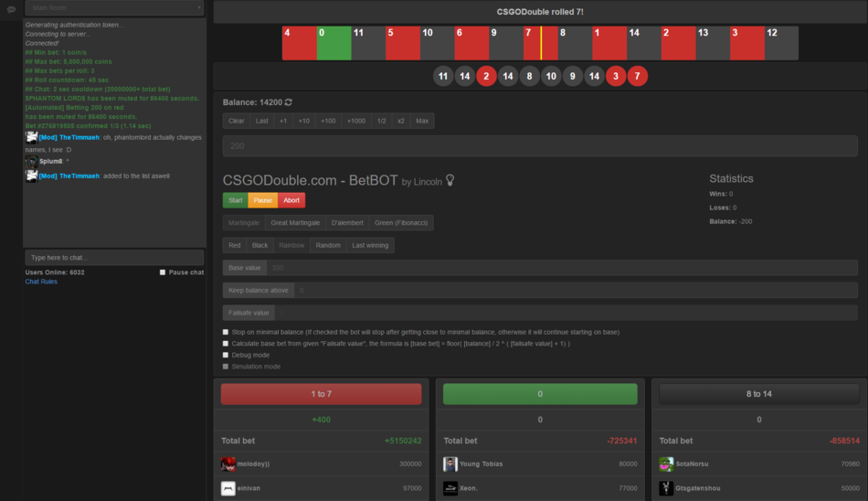Select Rainbow bet color option

pos(291,245)
